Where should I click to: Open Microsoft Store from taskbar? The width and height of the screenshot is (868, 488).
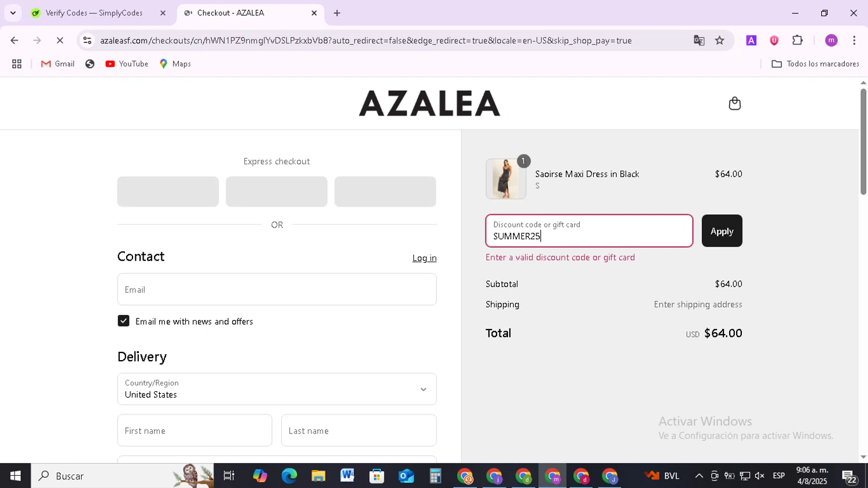click(377, 476)
